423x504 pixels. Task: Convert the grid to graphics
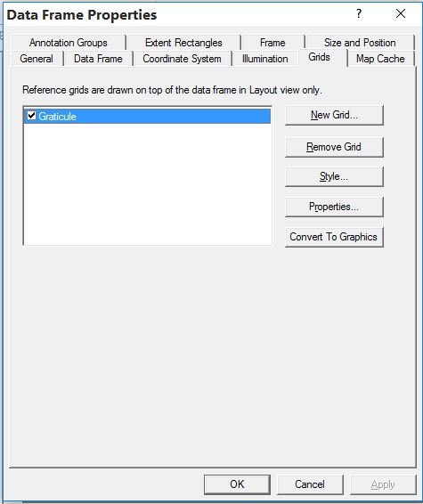(334, 237)
